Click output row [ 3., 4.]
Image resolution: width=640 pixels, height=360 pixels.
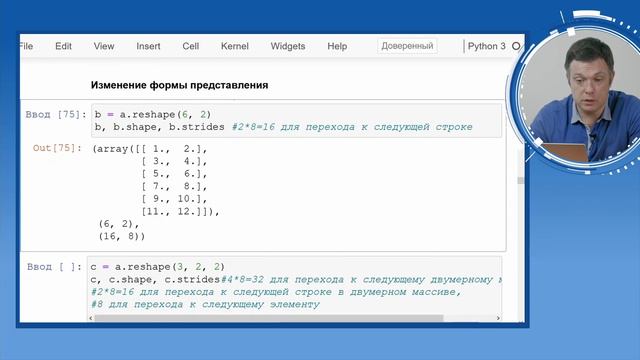[175, 161]
